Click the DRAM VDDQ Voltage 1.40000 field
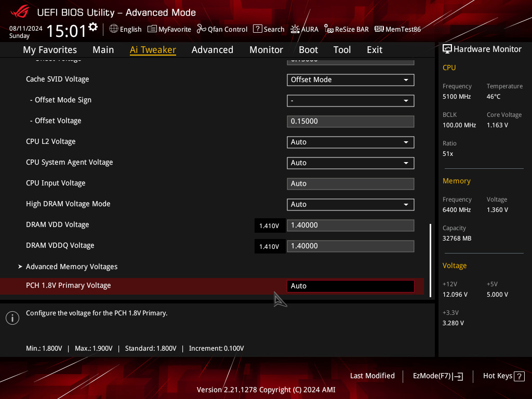The image size is (532, 399). (351, 246)
